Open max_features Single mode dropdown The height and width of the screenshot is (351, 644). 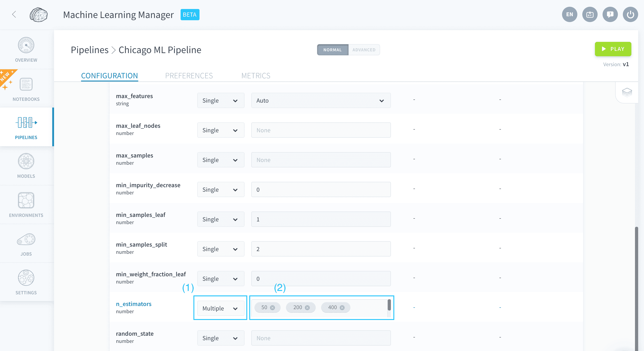[221, 100]
